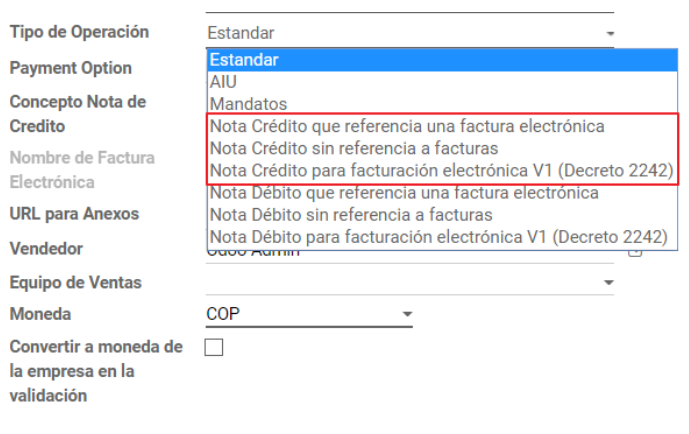Screen dimensions: 689x434
Task: Click the COP text in currency field
Action: [x=223, y=314]
